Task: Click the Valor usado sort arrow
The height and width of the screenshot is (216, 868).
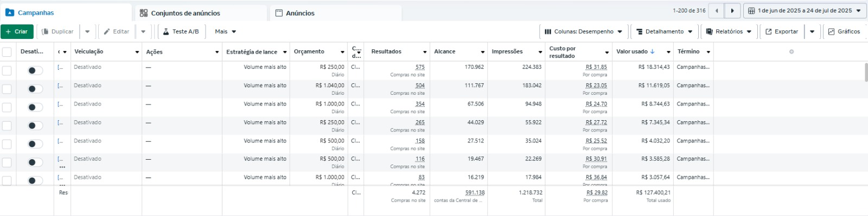Action: 653,51
